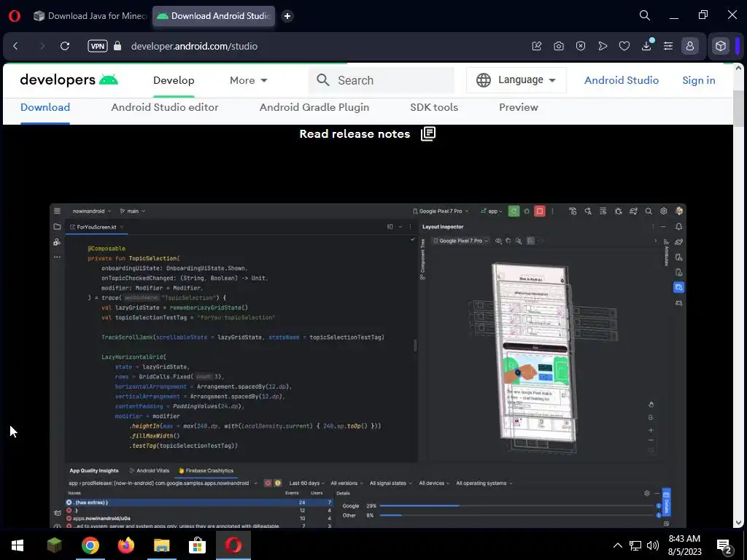
Task: Open the Opera account profile icon
Action: coord(690,46)
